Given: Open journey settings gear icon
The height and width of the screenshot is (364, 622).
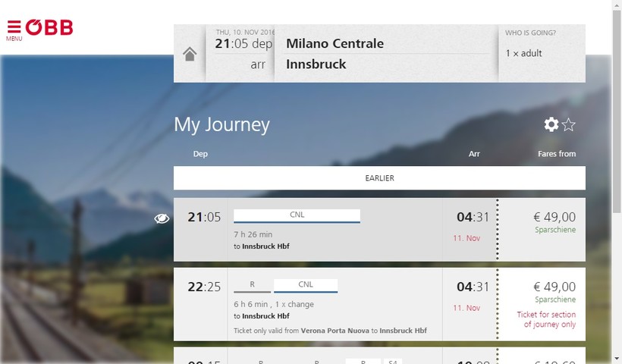Looking at the screenshot, I should [x=551, y=124].
